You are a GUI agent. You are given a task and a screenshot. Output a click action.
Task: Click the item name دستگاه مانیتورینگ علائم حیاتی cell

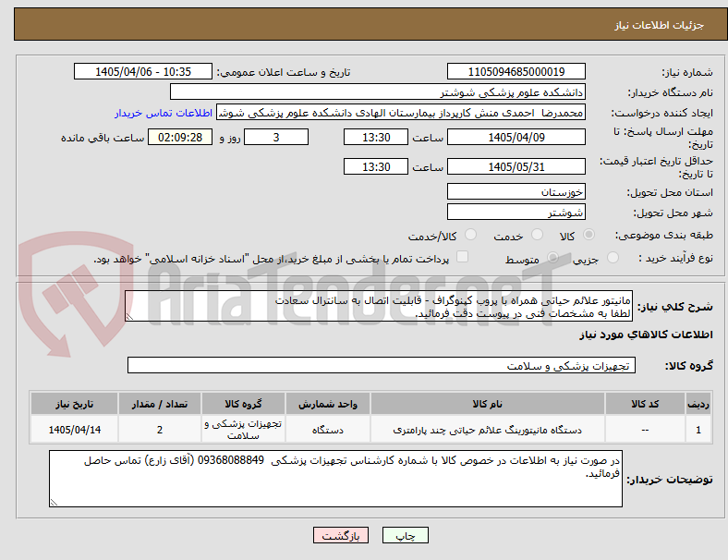(x=488, y=430)
